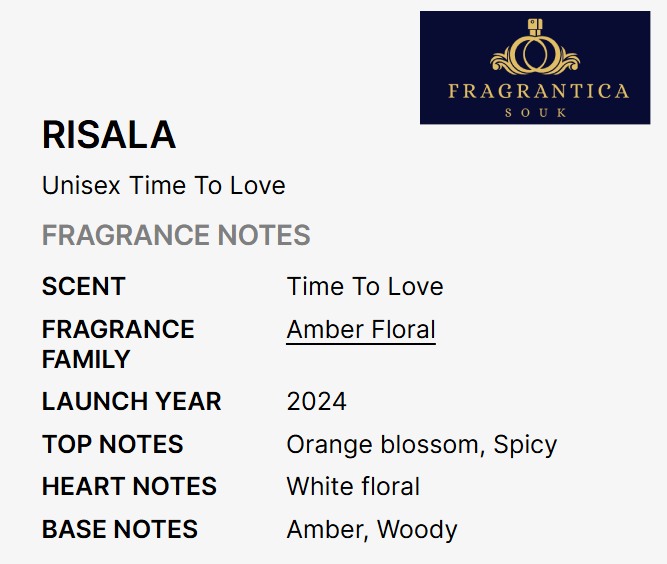Click the FRAGRANTICA wordmark in the logo
This screenshot has height=564, width=667.
(538, 92)
